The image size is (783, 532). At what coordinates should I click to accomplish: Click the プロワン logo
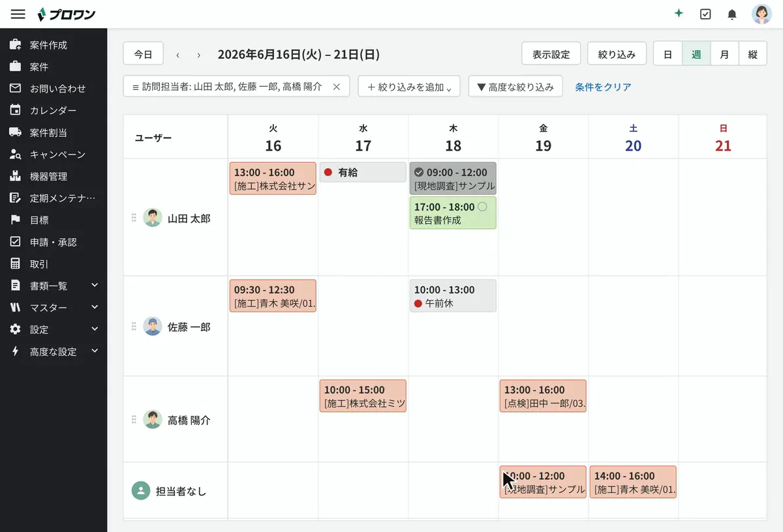pos(67,14)
